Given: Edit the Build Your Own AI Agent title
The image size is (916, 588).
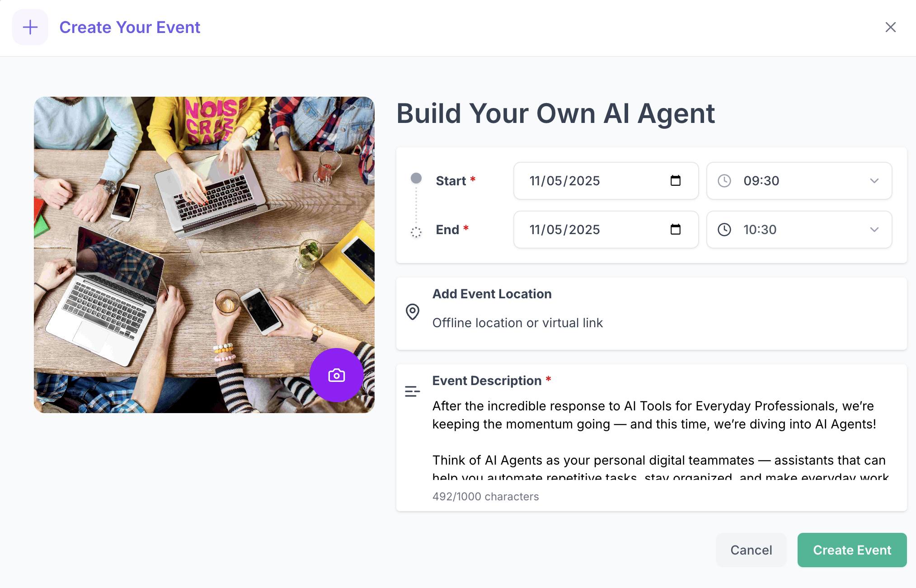Looking at the screenshot, I should [x=555, y=113].
